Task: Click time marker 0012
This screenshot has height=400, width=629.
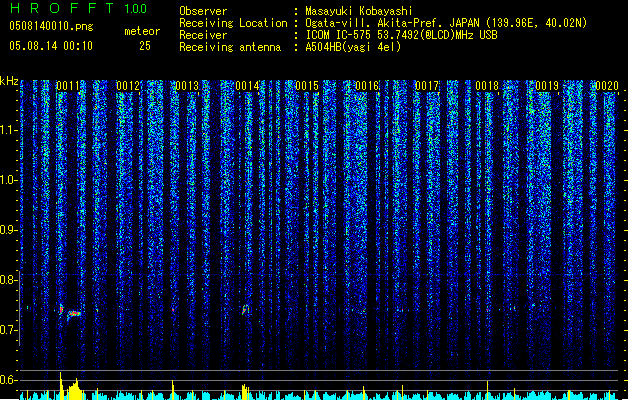Action: coord(128,86)
